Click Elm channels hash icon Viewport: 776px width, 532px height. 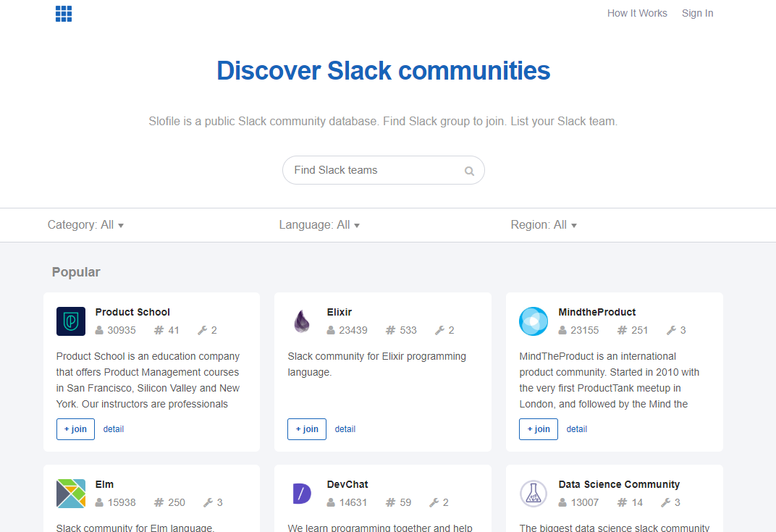coord(159,502)
